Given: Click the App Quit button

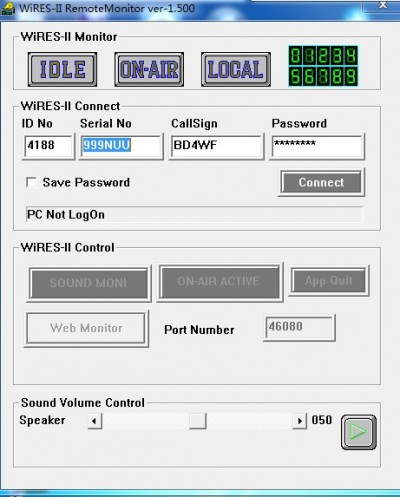Looking at the screenshot, I should coord(329,281).
